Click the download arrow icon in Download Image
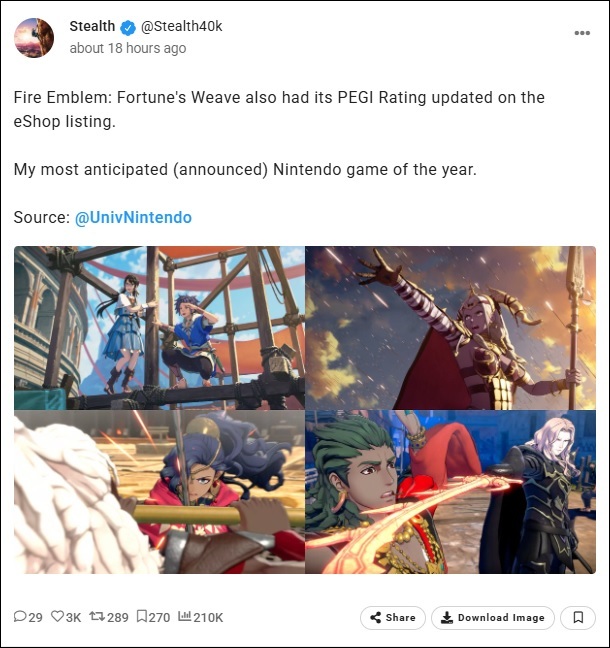The height and width of the screenshot is (648, 610). point(446,617)
